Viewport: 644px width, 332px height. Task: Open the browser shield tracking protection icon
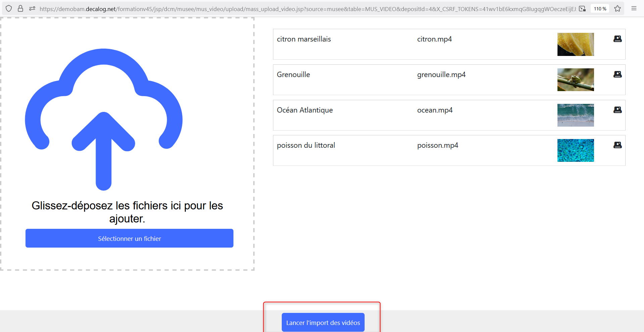pos(9,9)
